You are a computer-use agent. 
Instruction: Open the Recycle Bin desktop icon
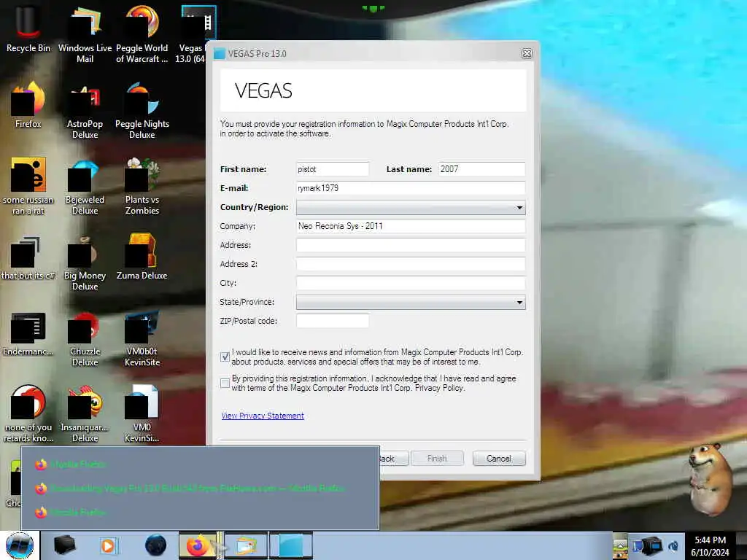click(x=28, y=29)
